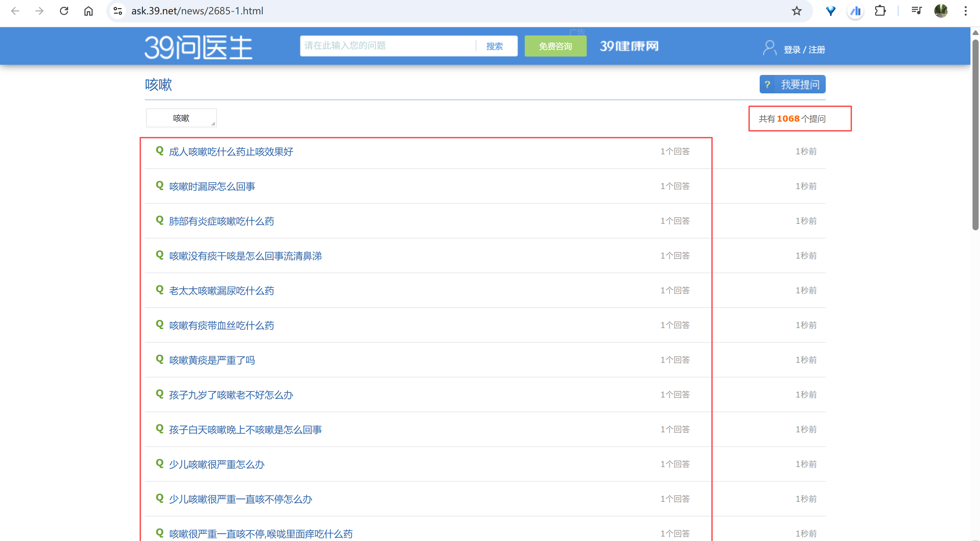This screenshot has height=541, width=980.
Task: Click the question search input field
Action: [387, 46]
